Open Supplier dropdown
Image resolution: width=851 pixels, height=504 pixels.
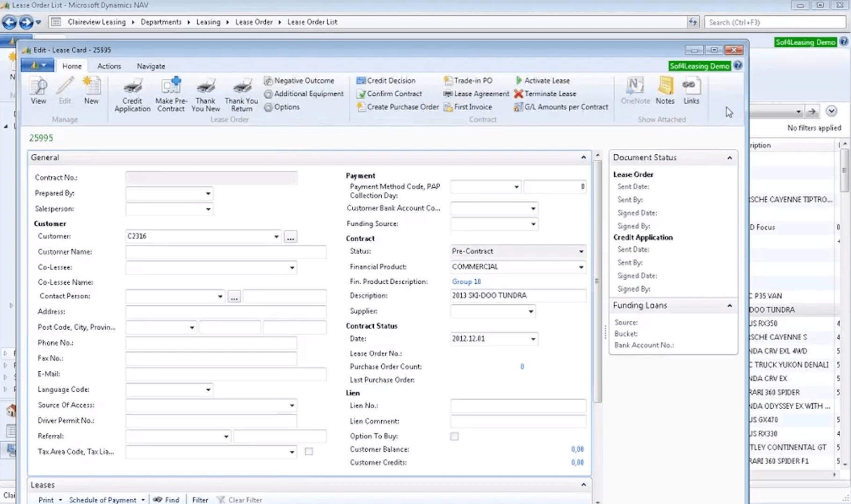pos(531,311)
